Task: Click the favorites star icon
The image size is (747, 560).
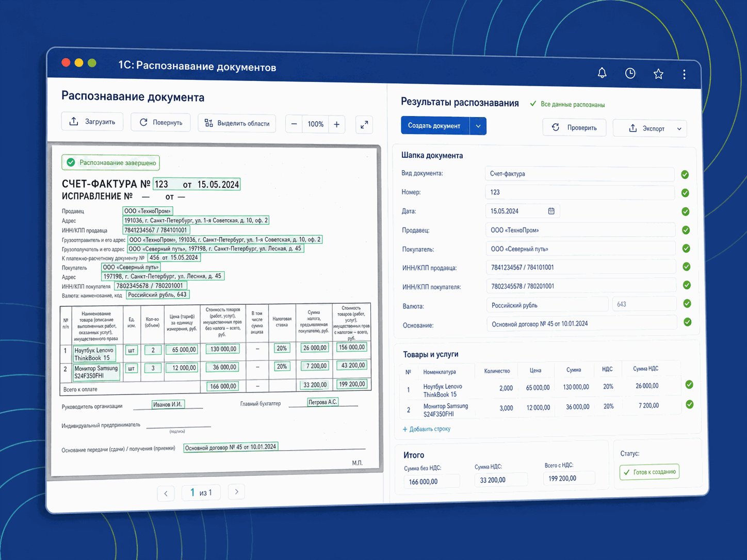Action: pos(658,74)
